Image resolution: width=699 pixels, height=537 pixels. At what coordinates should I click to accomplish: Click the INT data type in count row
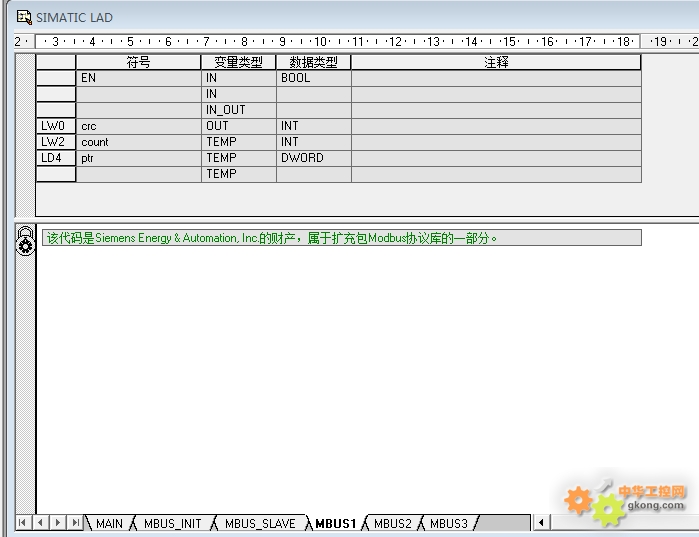point(314,142)
